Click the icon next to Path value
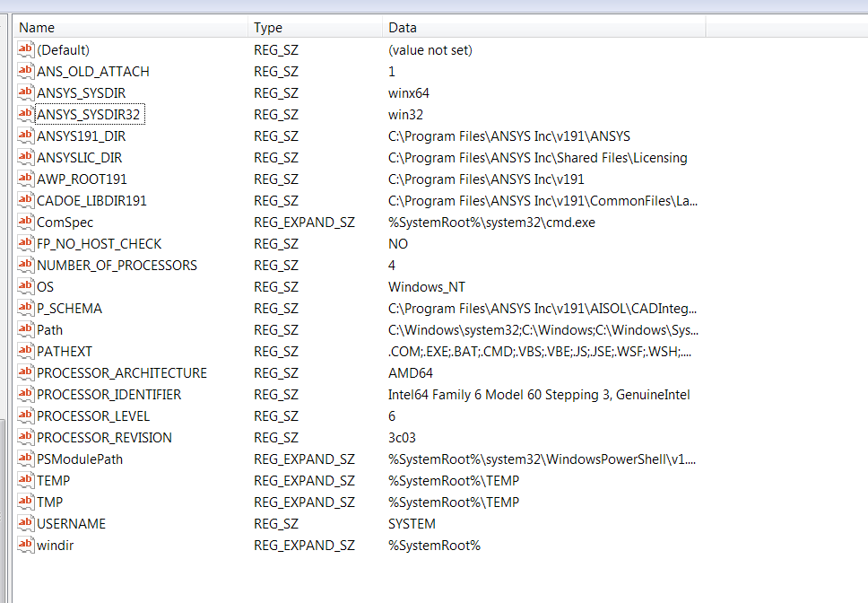Image resolution: width=868 pixels, height=603 pixels. pos(25,330)
